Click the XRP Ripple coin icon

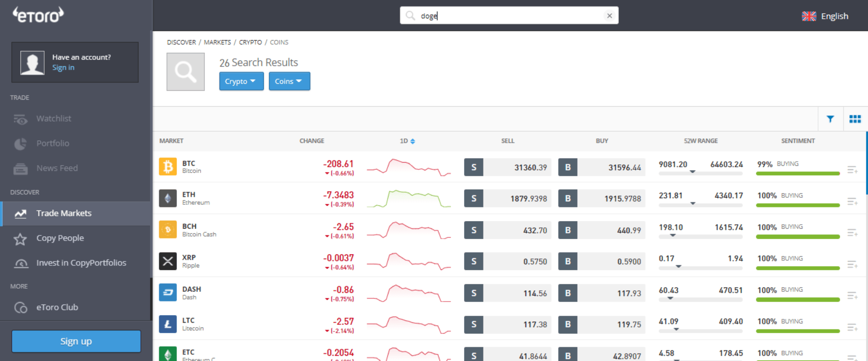coord(168,261)
